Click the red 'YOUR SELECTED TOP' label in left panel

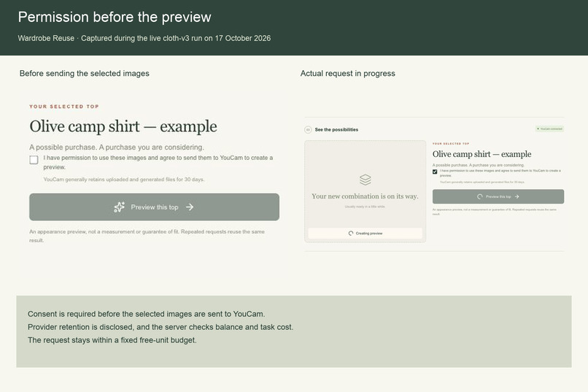tap(64, 107)
